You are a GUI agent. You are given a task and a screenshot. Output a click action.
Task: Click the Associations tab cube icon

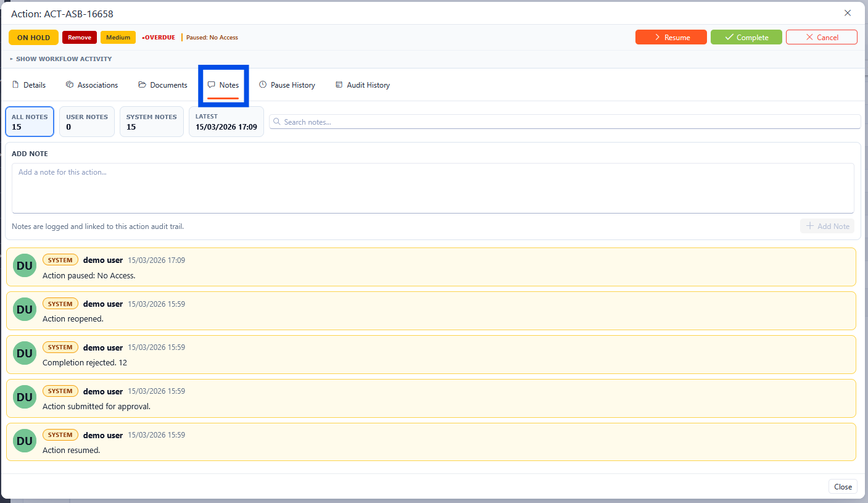(x=70, y=85)
